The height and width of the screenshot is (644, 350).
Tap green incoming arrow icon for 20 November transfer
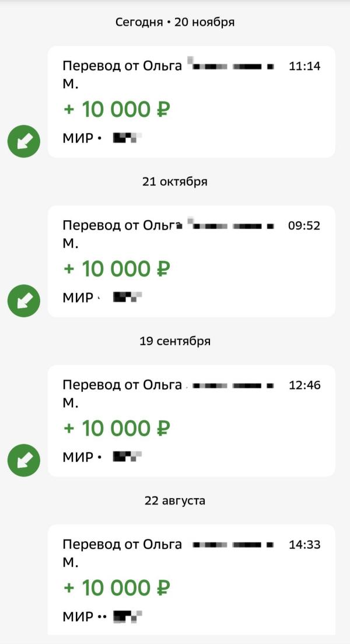tap(24, 141)
